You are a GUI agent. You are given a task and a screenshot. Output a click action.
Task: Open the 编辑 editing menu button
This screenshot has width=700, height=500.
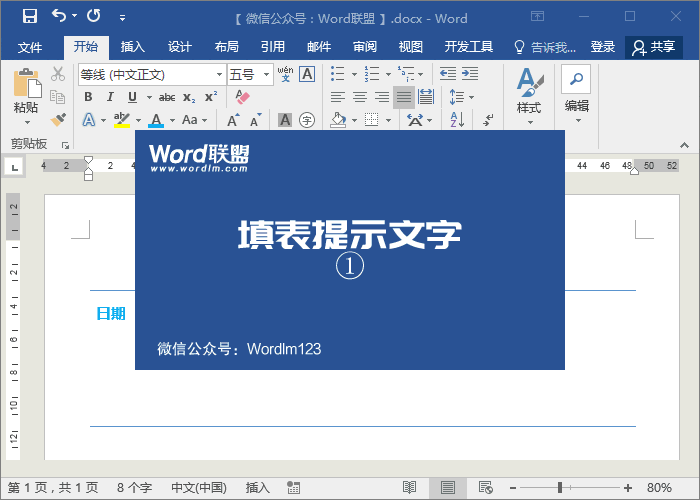(576, 95)
